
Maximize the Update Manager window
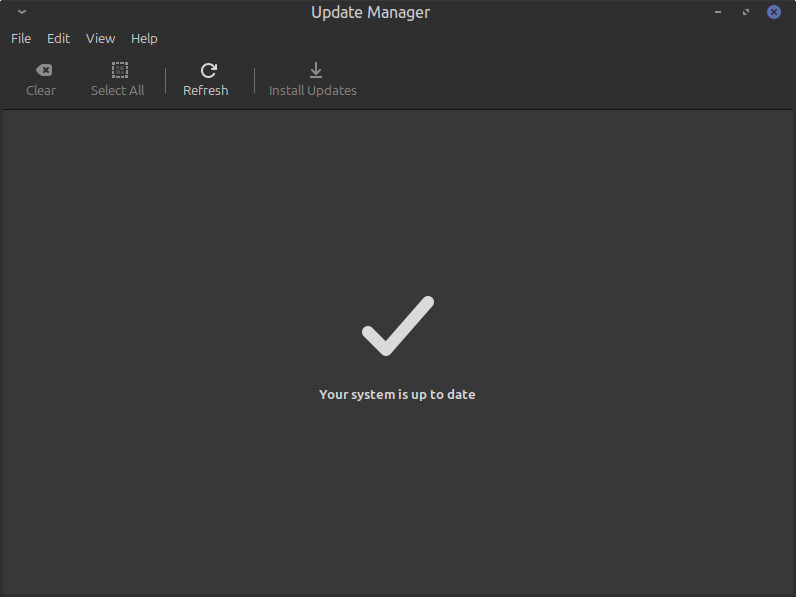tap(746, 12)
